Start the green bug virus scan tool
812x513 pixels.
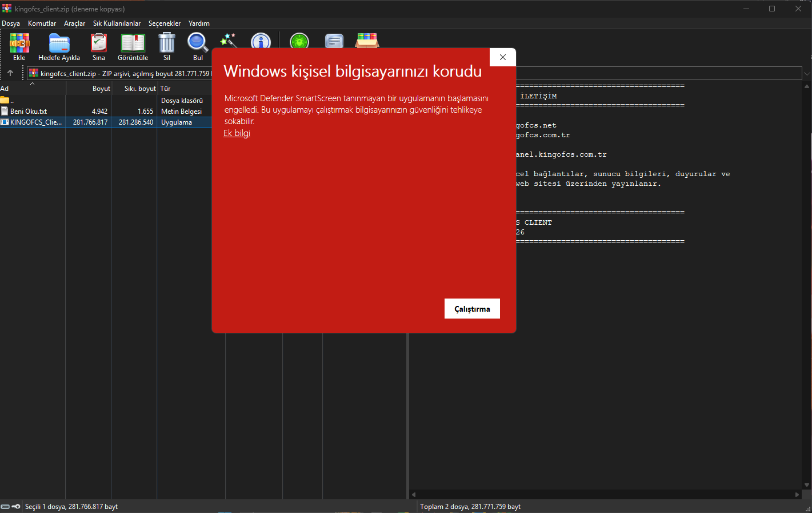(299, 41)
